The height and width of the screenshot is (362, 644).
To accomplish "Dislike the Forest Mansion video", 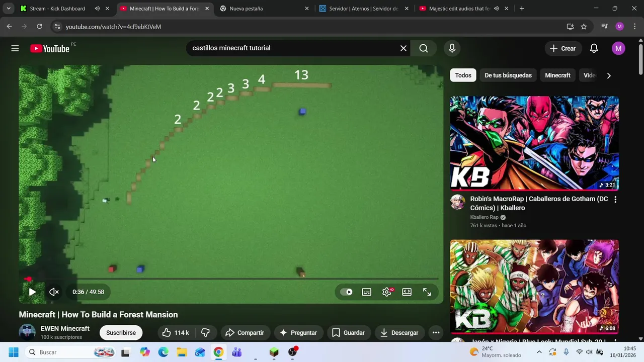I will click(x=206, y=332).
